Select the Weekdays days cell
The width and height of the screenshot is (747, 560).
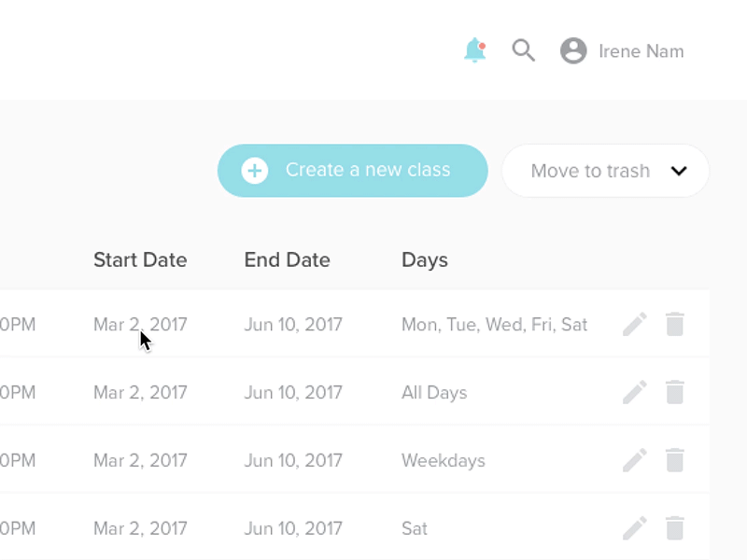tap(444, 461)
